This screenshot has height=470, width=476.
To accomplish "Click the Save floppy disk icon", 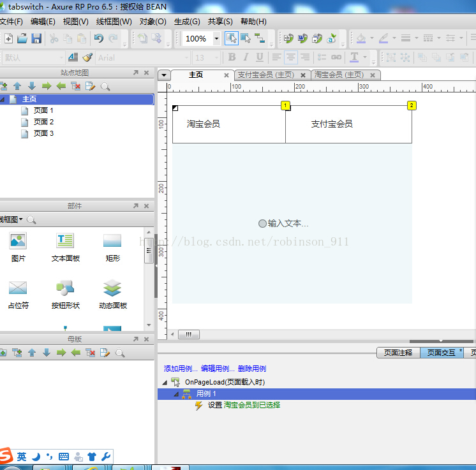I will [36, 38].
